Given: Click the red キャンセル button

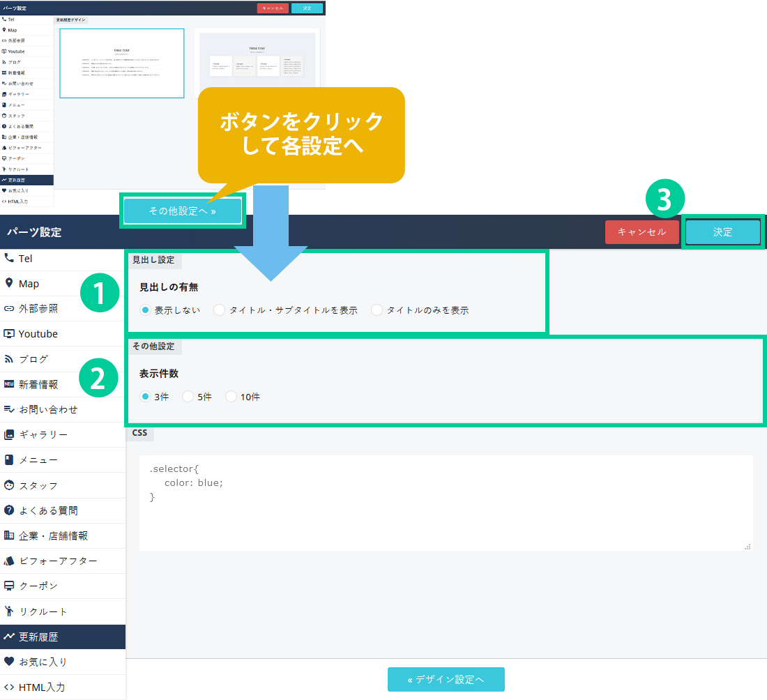Looking at the screenshot, I should pyautogui.click(x=641, y=232).
